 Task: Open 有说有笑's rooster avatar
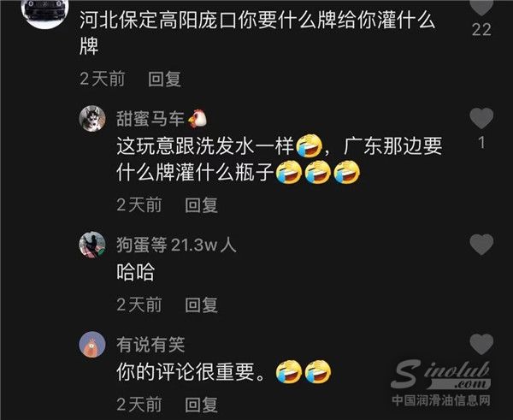point(92,345)
